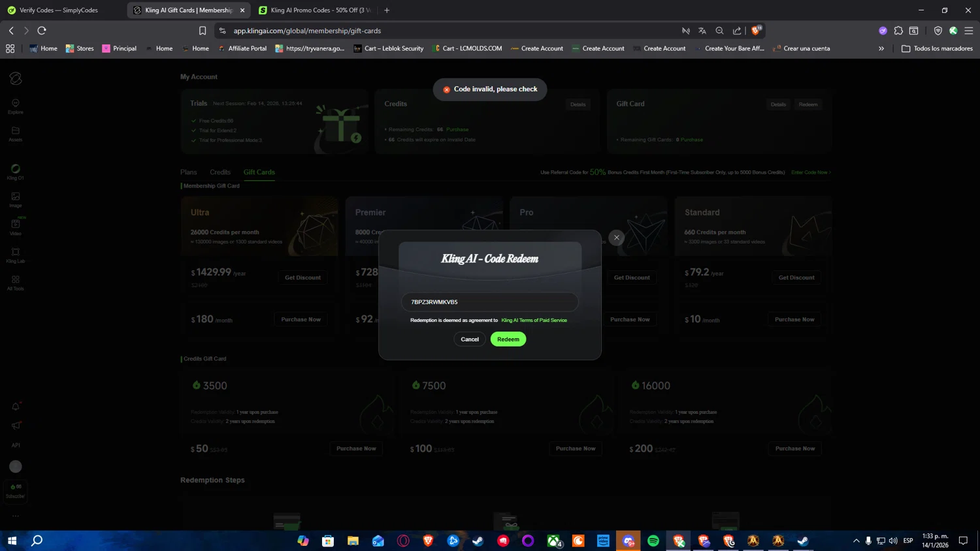Image resolution: width=980 pixels, height=551 pixels.
Task: Open the API sidebar entry
Action: point(16,445)
